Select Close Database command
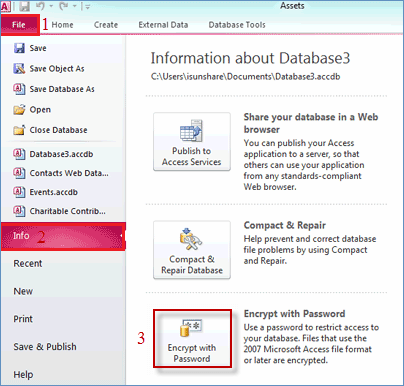Screen dimensions: 404x386 tap(58, 130)
